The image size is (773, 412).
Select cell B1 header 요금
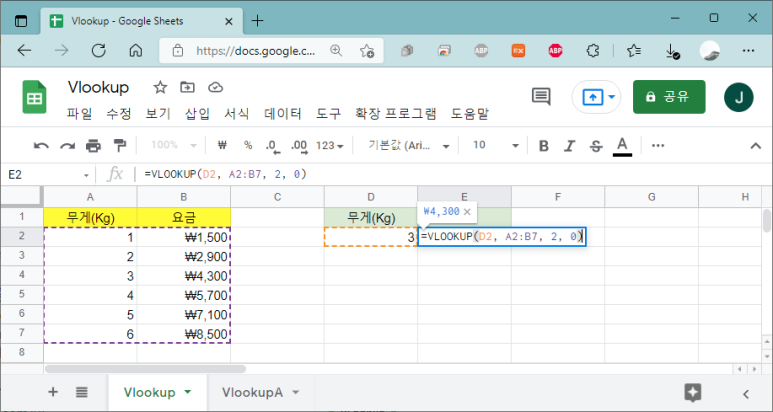184,217
